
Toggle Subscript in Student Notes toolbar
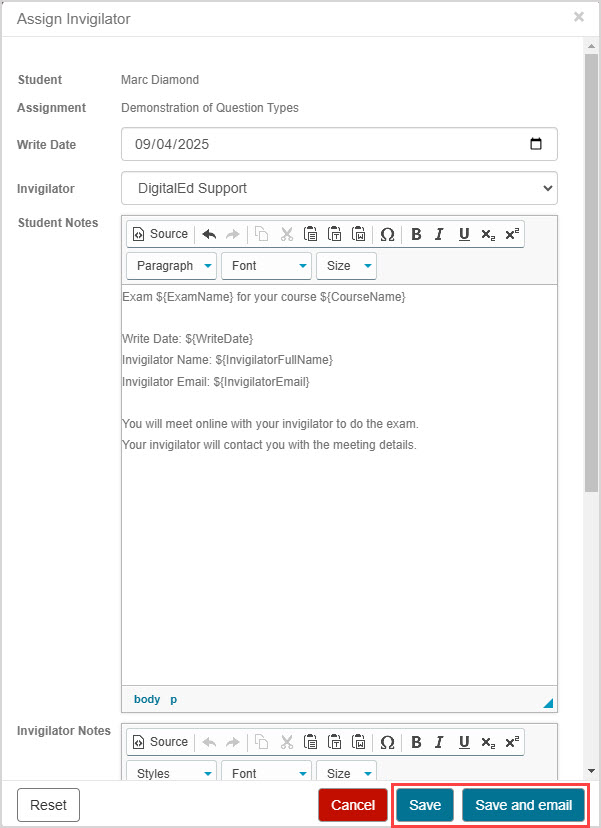pyautogui.click(x=488, y=234)
